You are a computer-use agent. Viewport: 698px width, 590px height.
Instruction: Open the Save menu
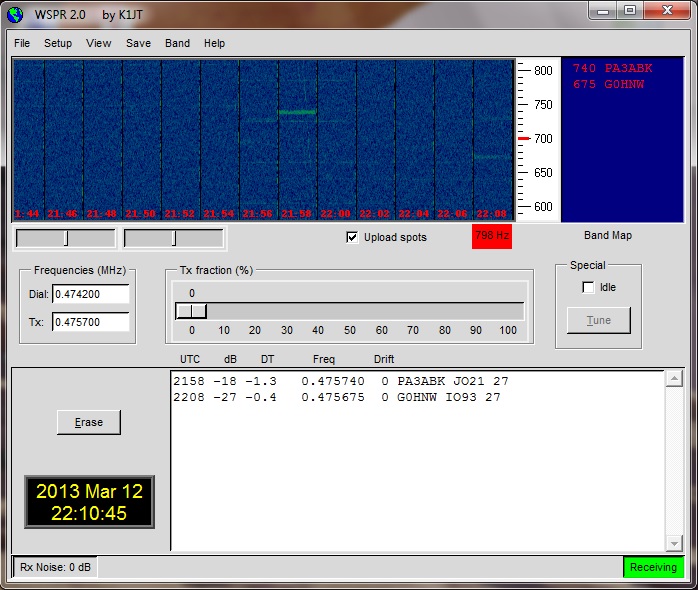click(139, 43)
